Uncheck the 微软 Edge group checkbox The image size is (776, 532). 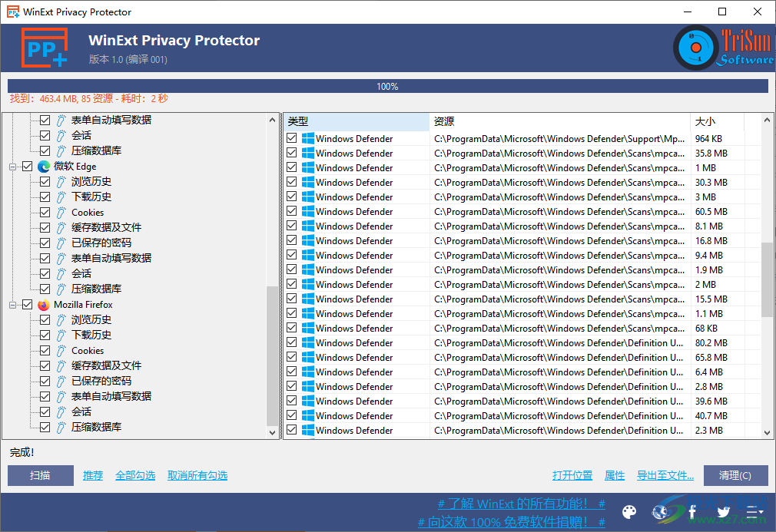point(27,167)
